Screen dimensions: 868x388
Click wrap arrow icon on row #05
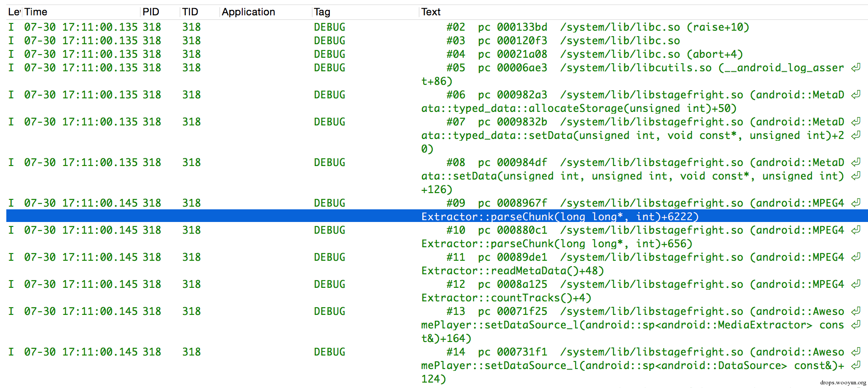click(856, 68)
